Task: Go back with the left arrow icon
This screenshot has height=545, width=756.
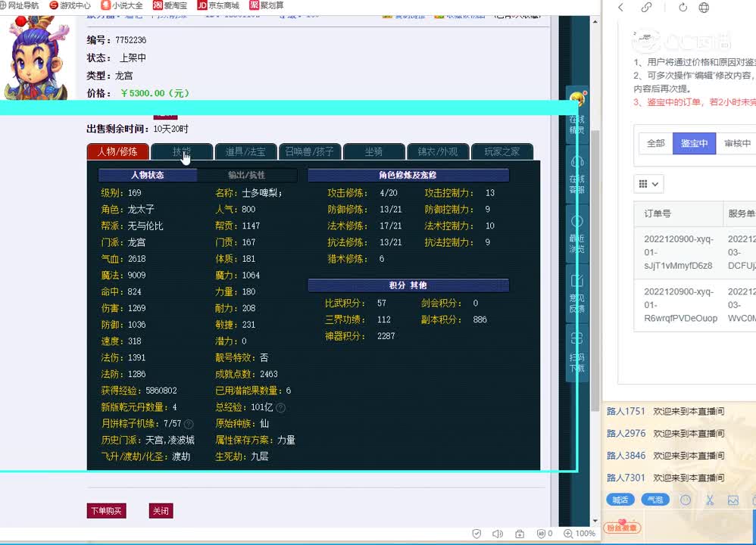Action: click(x=620, y=8)
